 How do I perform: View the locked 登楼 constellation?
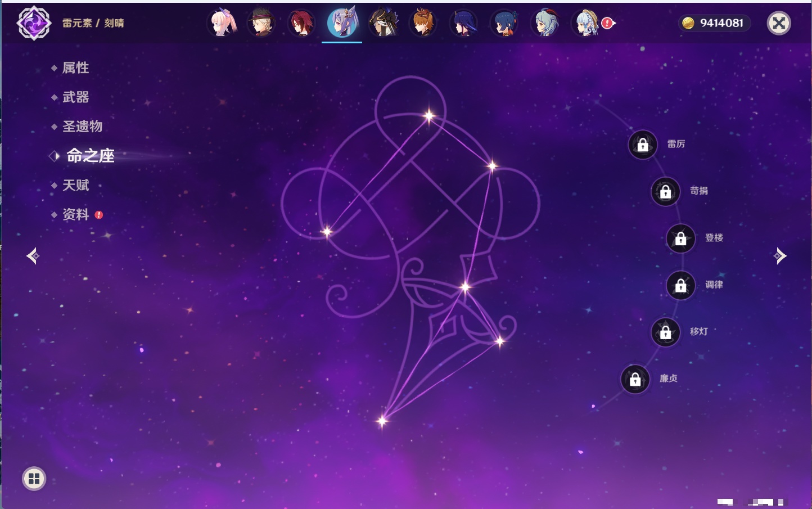tap(681, 238)
